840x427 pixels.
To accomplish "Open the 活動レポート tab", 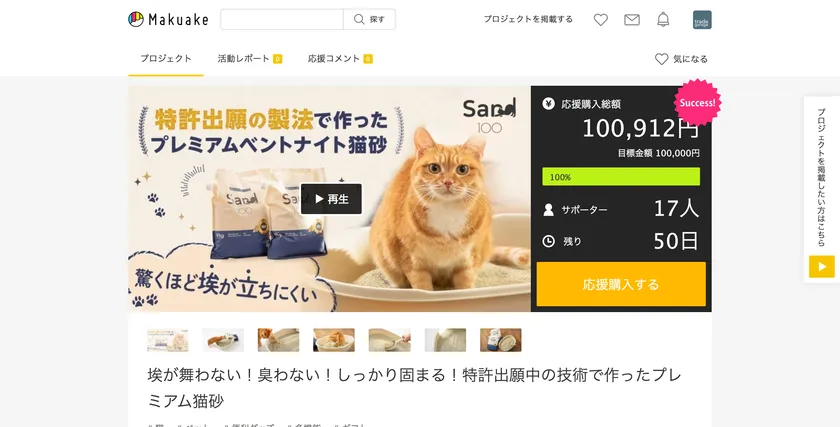I will click(249, 59).
